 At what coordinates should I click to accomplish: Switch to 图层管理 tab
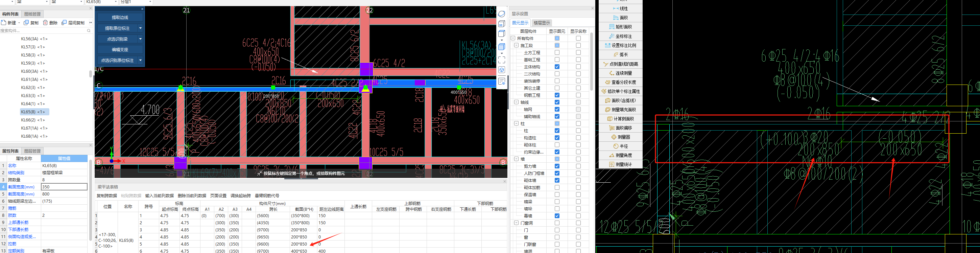click(x=32, y=151)
